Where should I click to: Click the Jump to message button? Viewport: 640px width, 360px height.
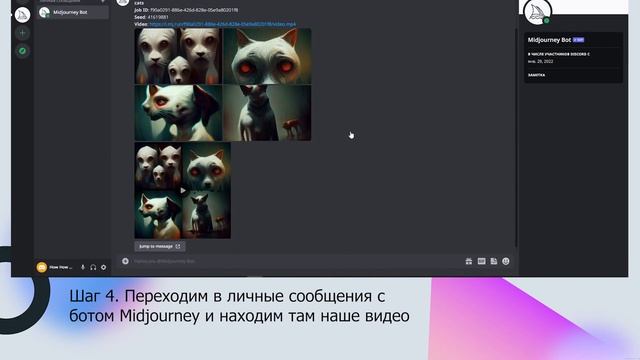160,247
